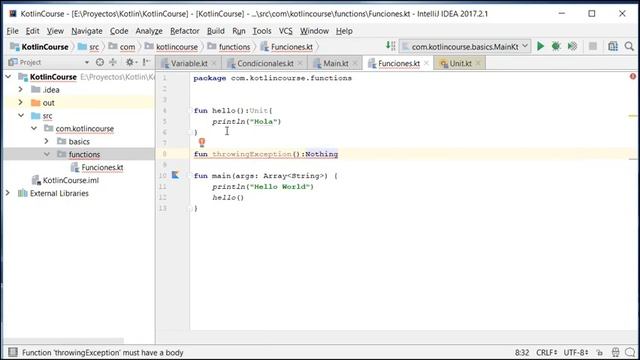This screenshot has height=360, width=640.
Task: Open the Navigate menu
Action: [x=87, y=31]
